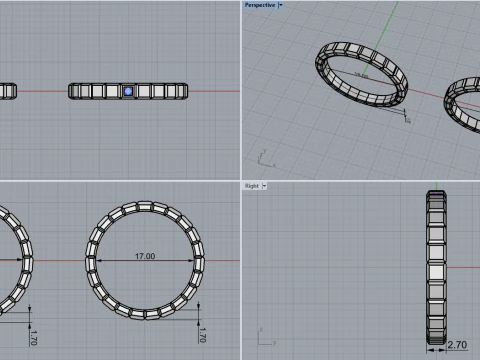Select the 17.00 diameter dimension text
Viewport: 480px width, 360px height.
click(145, 256)
